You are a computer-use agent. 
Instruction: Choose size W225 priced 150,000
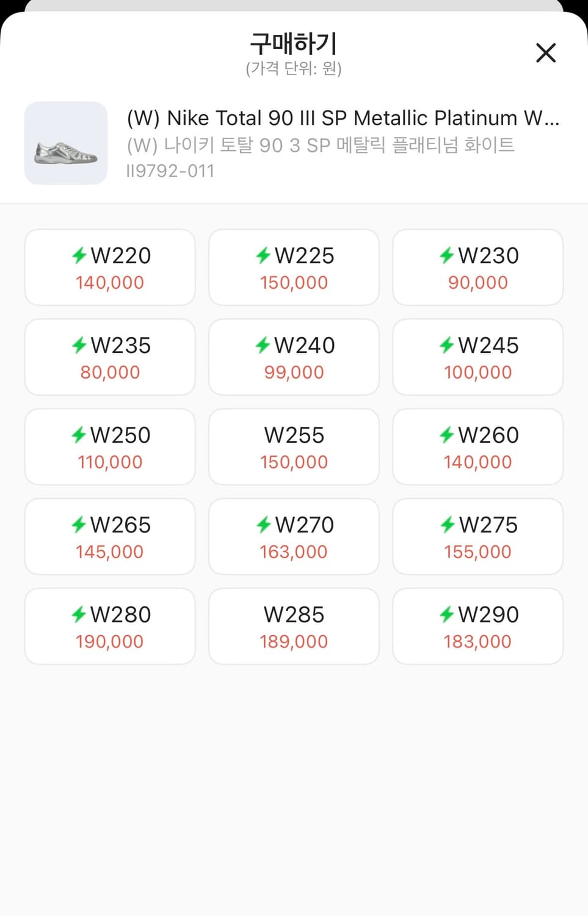[x=294, y=267]
